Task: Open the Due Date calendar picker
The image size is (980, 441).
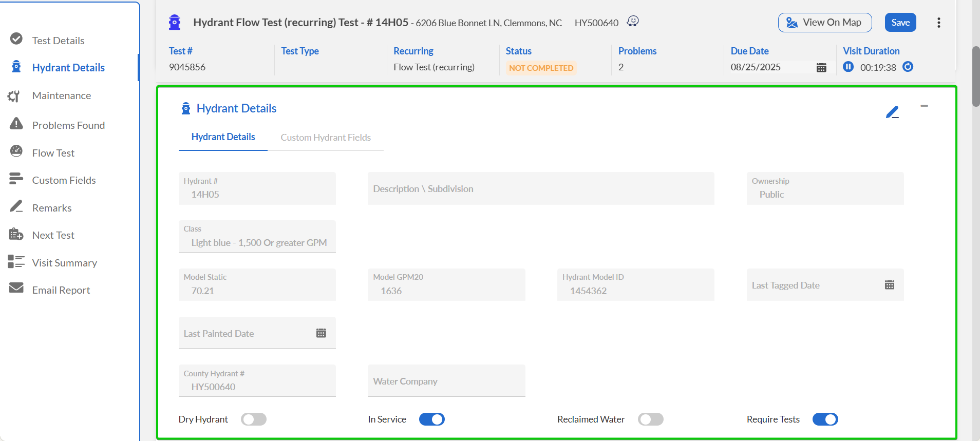Action: tap(821, 67)
